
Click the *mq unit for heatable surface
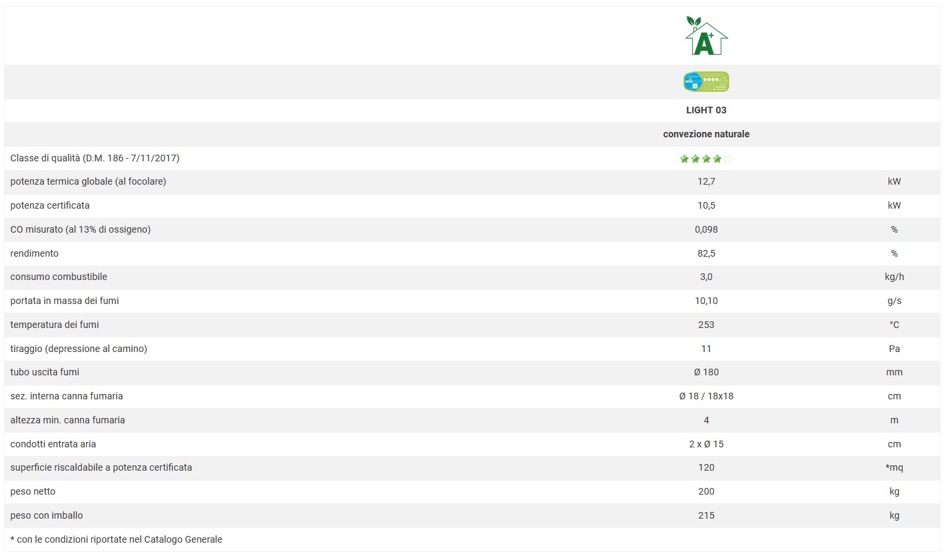point(894,467)
